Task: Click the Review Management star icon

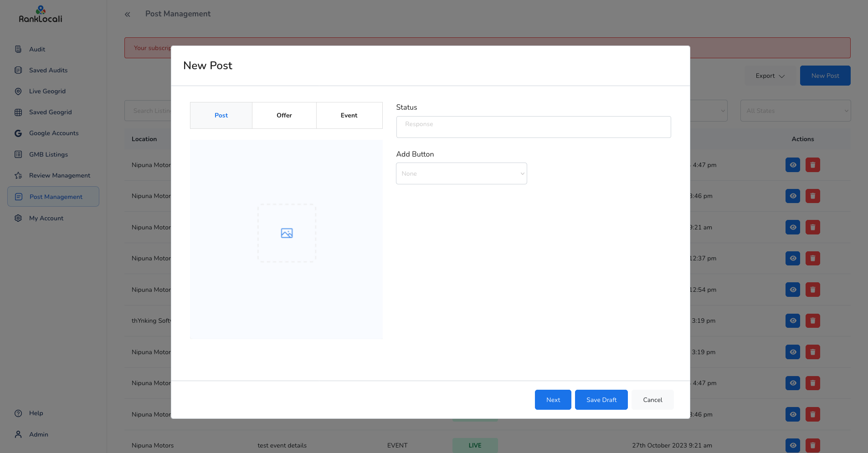Action: point(18,176)
